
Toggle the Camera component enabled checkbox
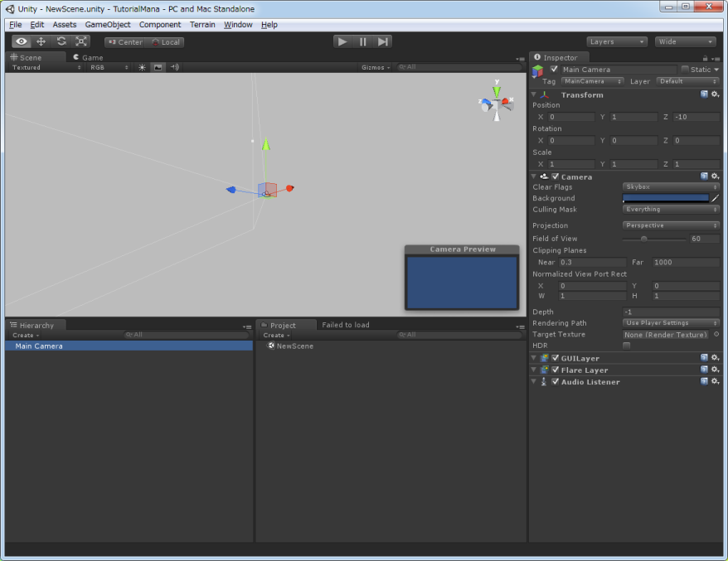click(556, 177)
